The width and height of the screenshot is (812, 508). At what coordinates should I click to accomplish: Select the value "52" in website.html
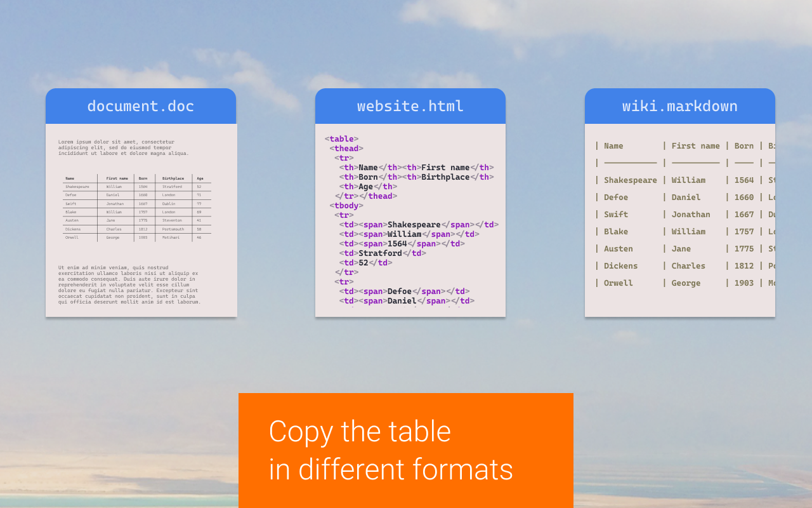pos(363,263)
